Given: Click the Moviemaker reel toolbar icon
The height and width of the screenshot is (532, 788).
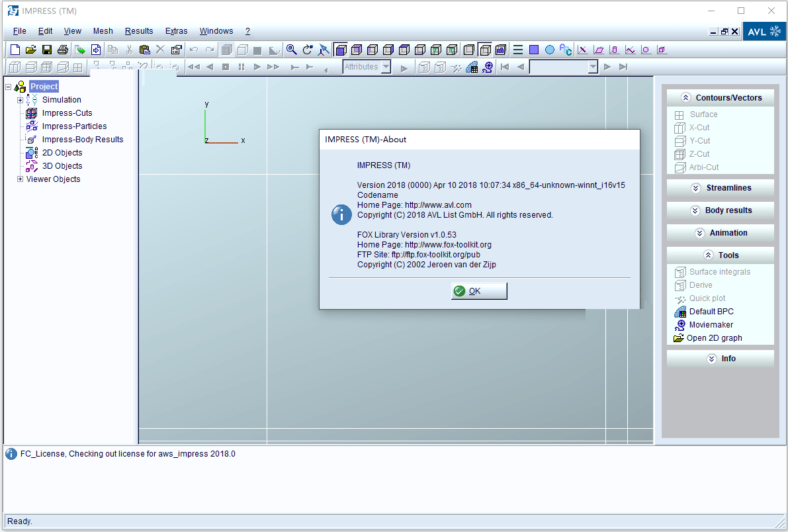Looking at the screenshot, I should (x=488, y=67).
